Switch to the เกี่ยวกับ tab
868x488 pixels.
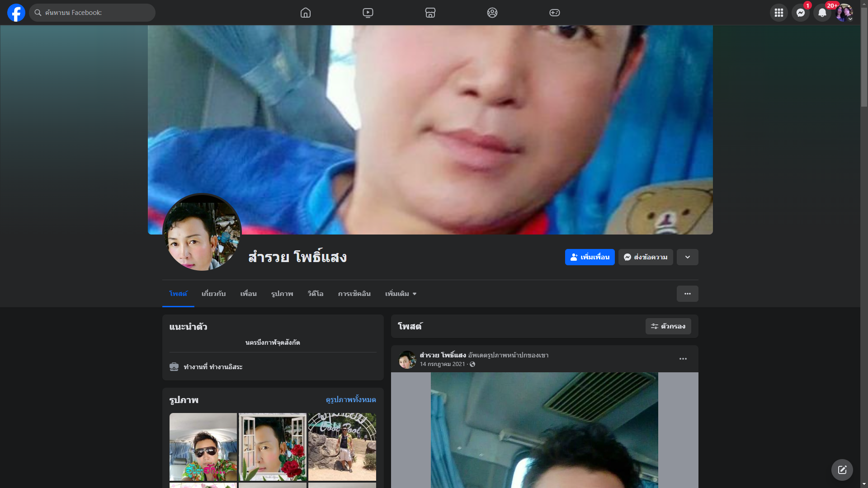tap(213, 294)
